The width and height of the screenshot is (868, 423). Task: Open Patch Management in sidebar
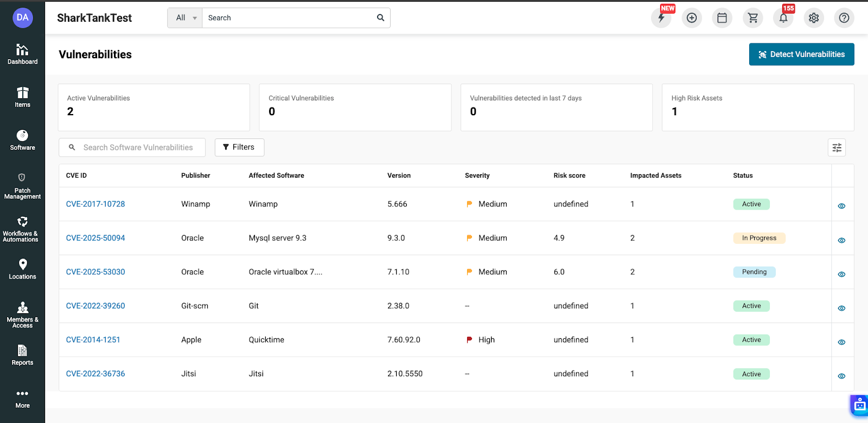coord(22,186)
